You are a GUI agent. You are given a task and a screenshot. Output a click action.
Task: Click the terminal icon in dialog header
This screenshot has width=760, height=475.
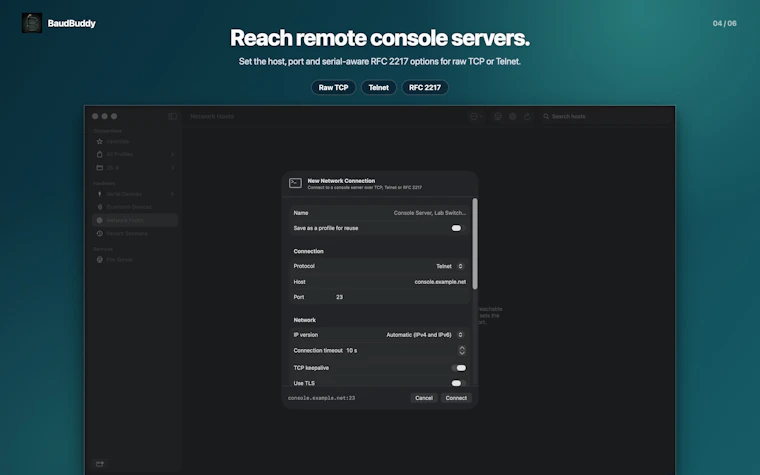point(295,183)
